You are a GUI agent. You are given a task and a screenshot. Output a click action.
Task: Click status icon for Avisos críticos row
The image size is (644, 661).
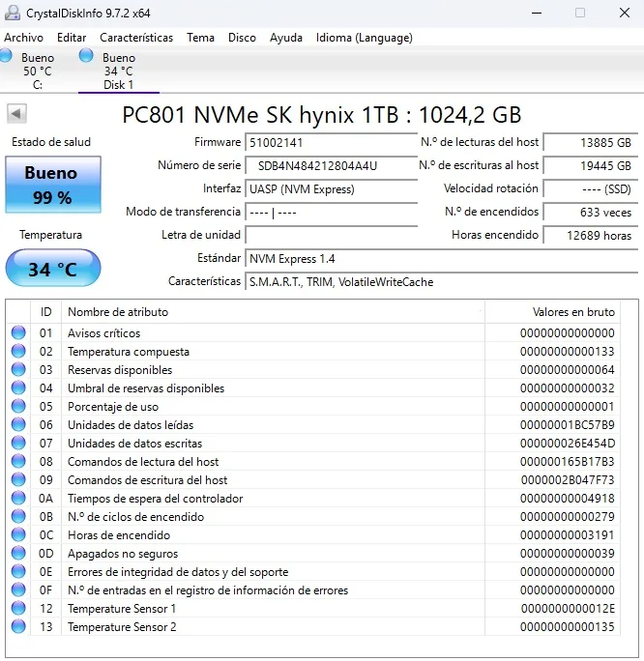pyautogui.click(x=18, y=332)
